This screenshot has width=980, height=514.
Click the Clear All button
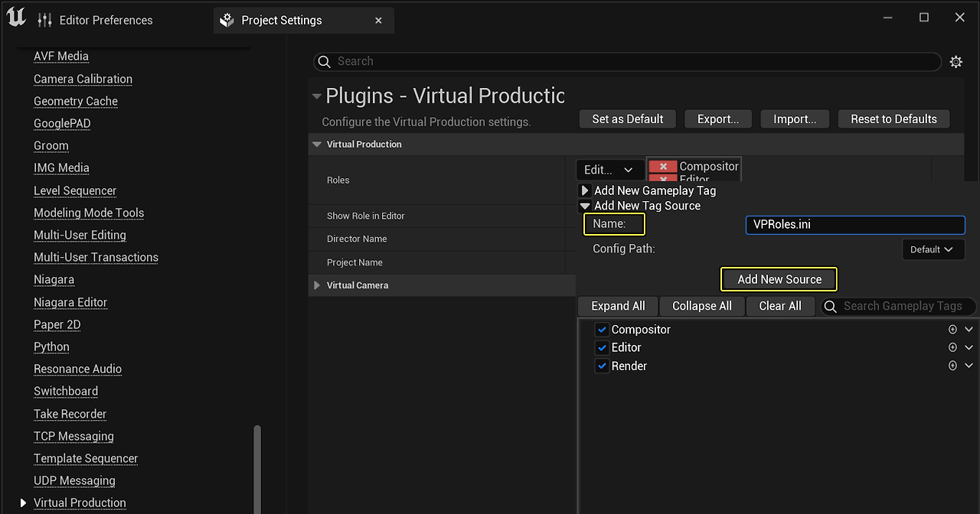tap(780, 306)
